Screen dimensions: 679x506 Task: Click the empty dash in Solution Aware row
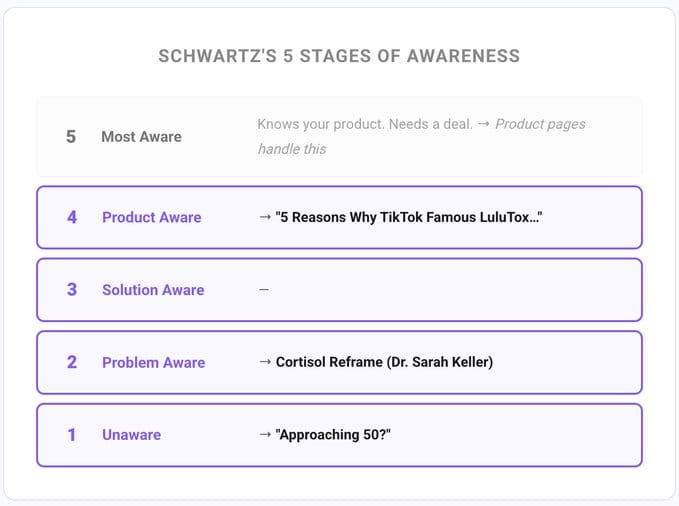click(x=264, y=290)
